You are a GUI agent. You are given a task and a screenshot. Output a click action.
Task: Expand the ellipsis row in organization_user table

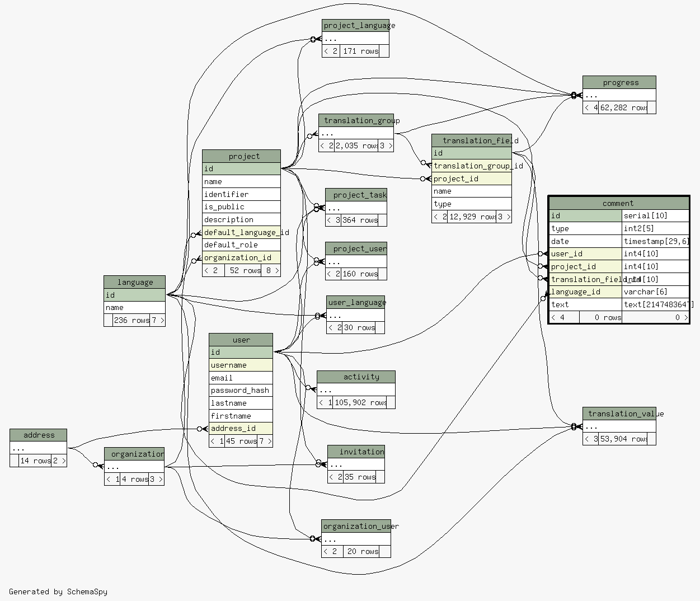coord(356,539)
